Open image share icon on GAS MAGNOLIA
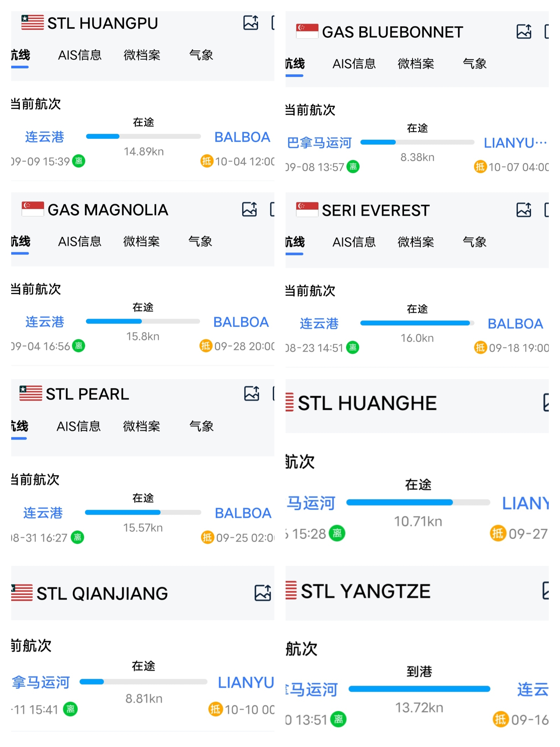 249,209
